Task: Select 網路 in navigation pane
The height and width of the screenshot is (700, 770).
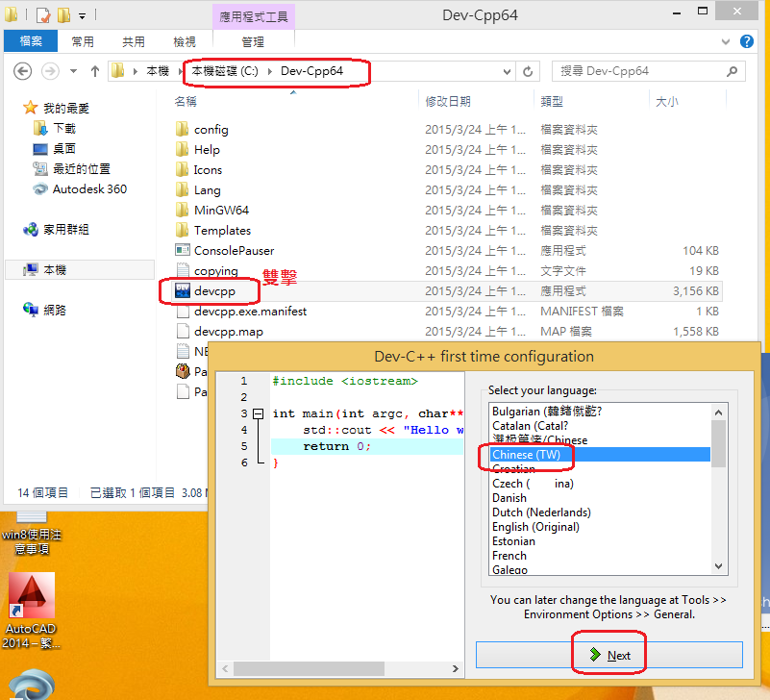Action: tap(44, 310)
